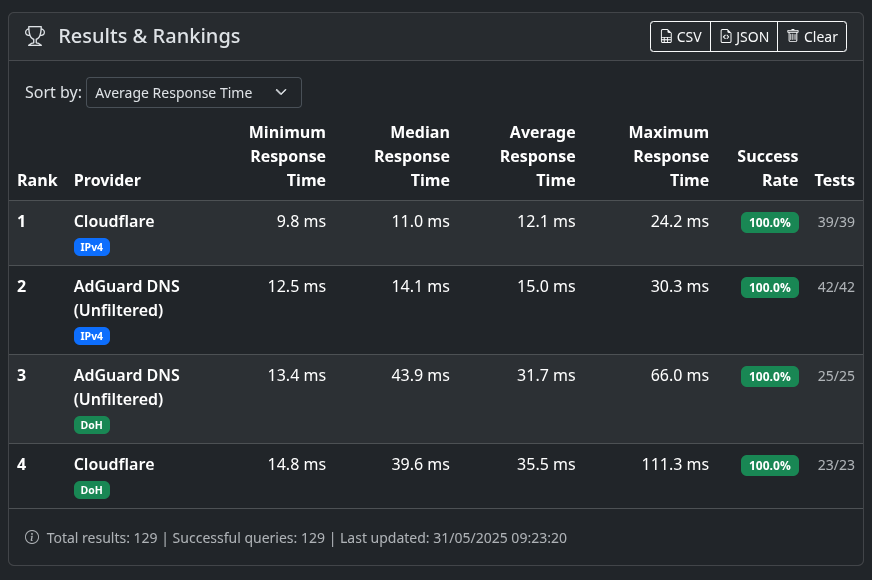Viewport: 872px width, 580px height.
Task: Export results with the JSON button
Action: click(744, 37)
